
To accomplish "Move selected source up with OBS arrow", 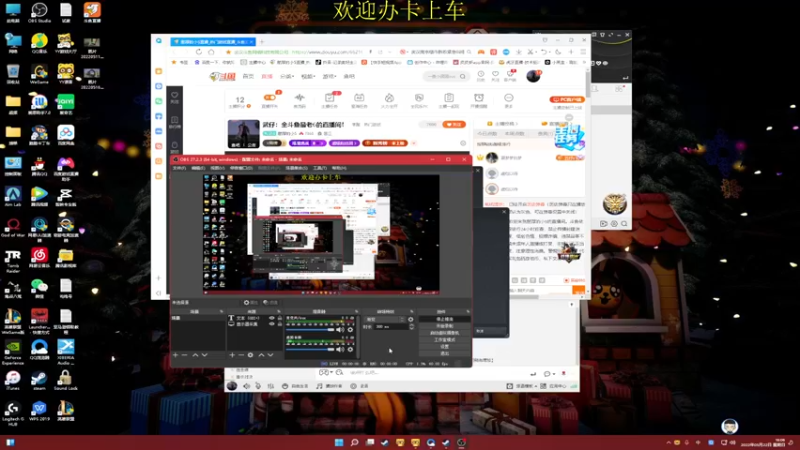I will pyautogui.click(x=261, y=355).
